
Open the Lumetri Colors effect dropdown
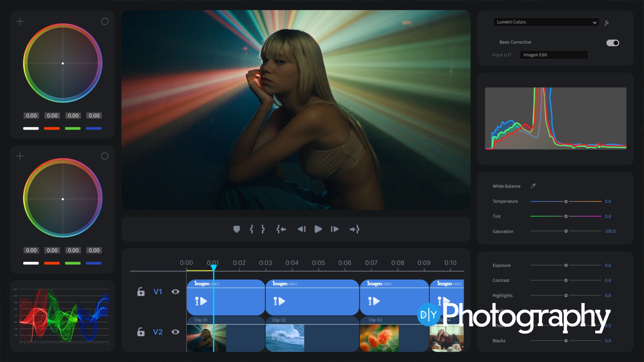point(546,22)
